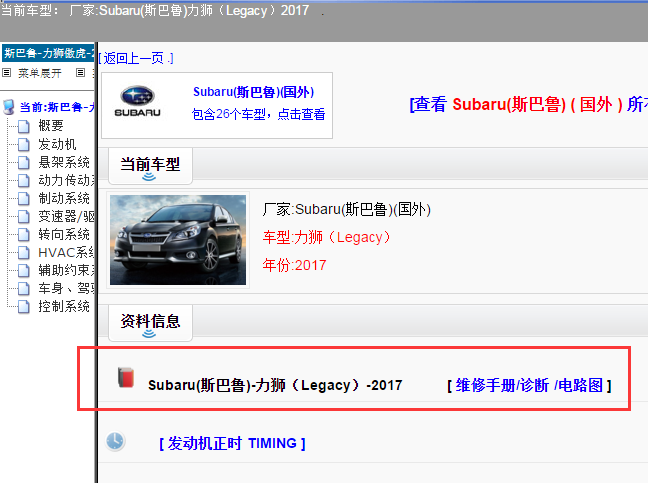
Task: Click the second list icon in sidebar toolbar
Action: pyautogui.click(x=81, y=73)
